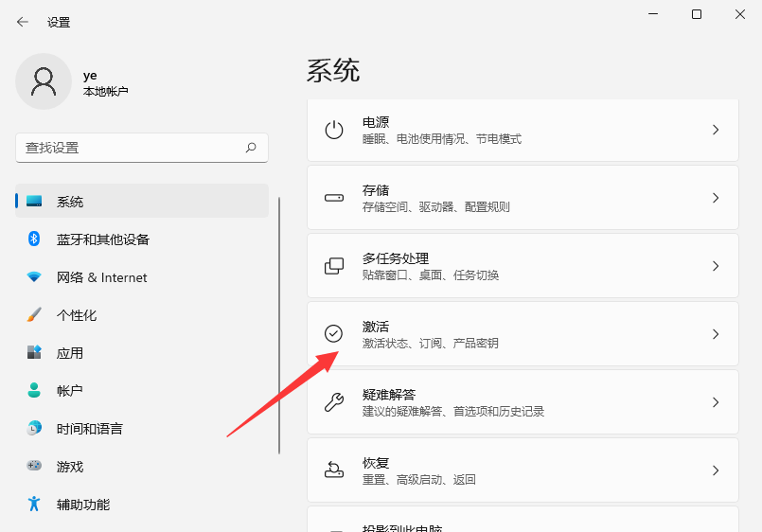This screenshot has height=532, width=762.
Task: Open 辅助功能 accessibility settings
Action: pos(82,505)
